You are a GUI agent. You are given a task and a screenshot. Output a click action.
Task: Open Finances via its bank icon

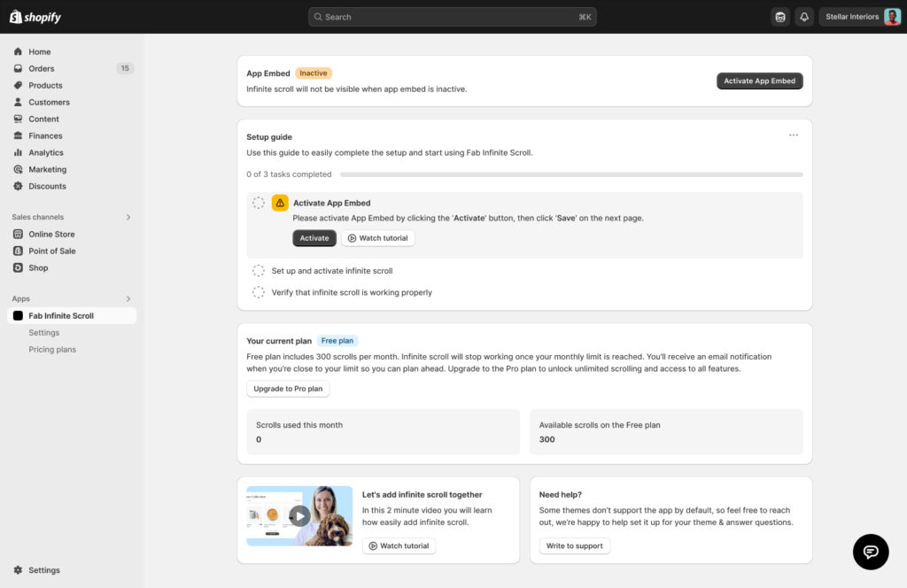18,135
